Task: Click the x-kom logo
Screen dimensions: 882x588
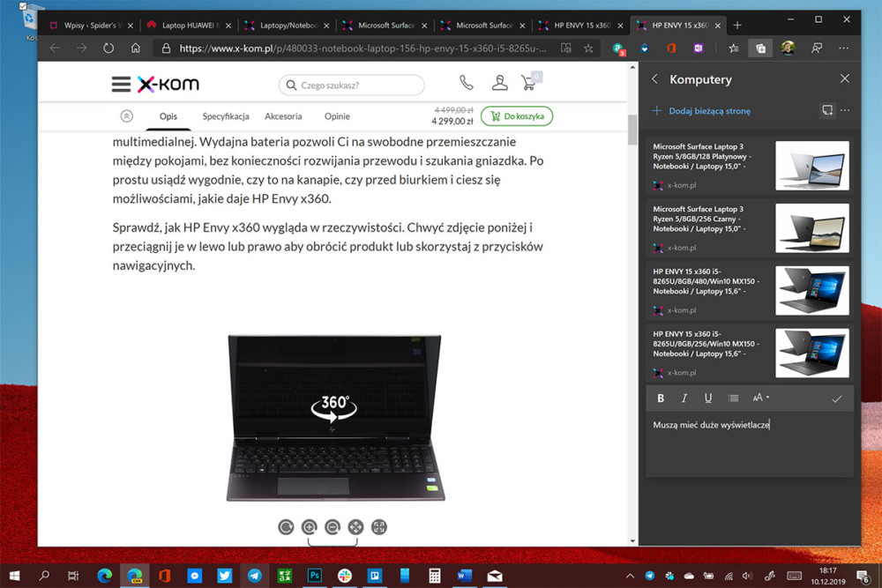Action: [x=168, y=85]
